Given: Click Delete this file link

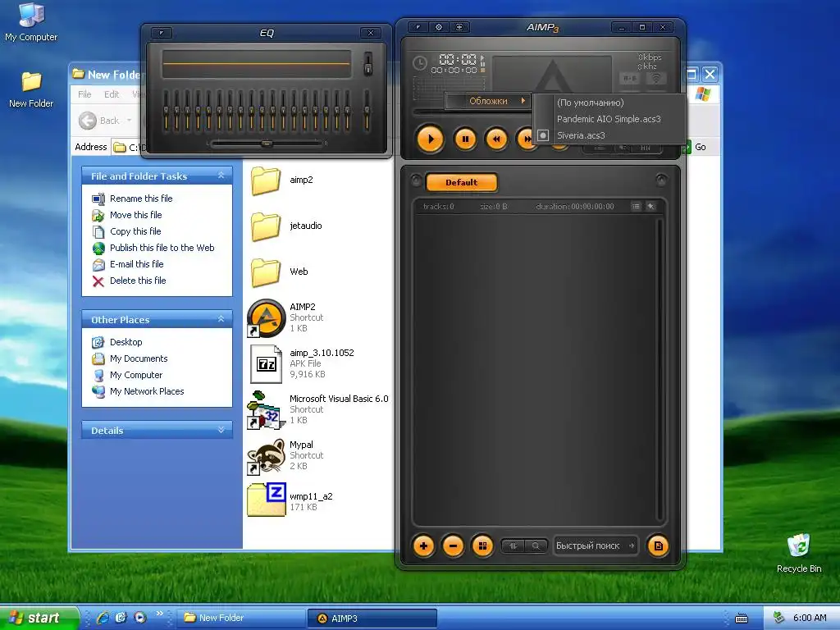Looking at the screenshot, I should click(138, 281).
